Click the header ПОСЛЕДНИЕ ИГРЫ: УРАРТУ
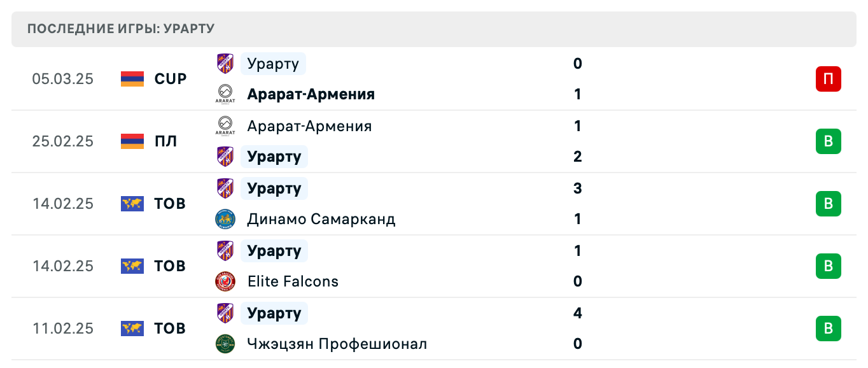This screenshot has height=368, width=868. tap(121, 28)
